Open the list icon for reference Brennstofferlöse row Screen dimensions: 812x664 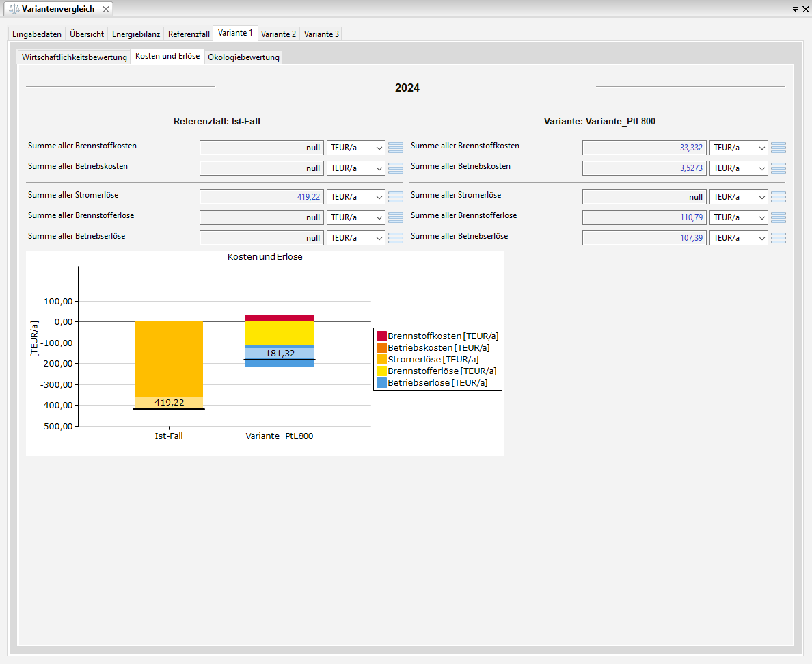tap(396, 217)
